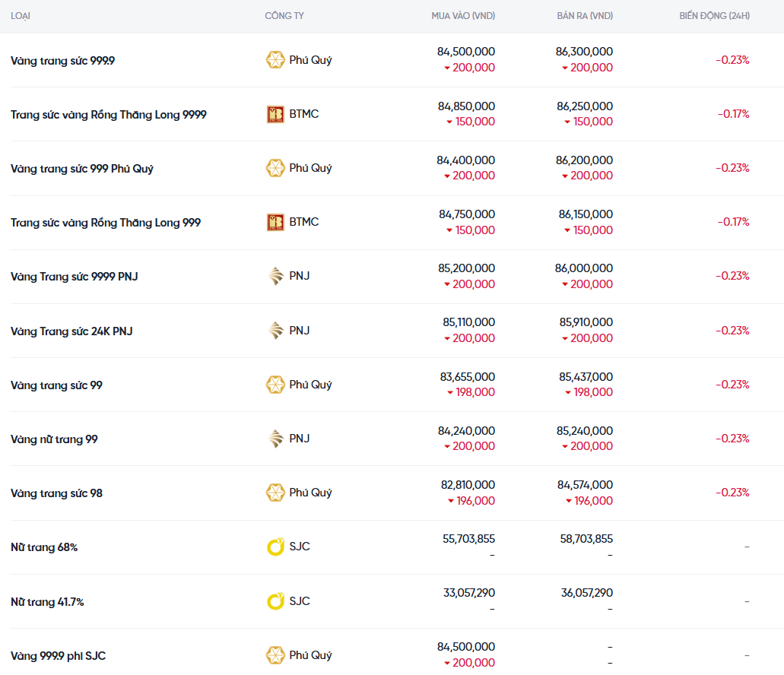784x675 pixels.
Task: Click the Phú Quý logo in Vàng trang sức 99 row
Action: (275, 384)
